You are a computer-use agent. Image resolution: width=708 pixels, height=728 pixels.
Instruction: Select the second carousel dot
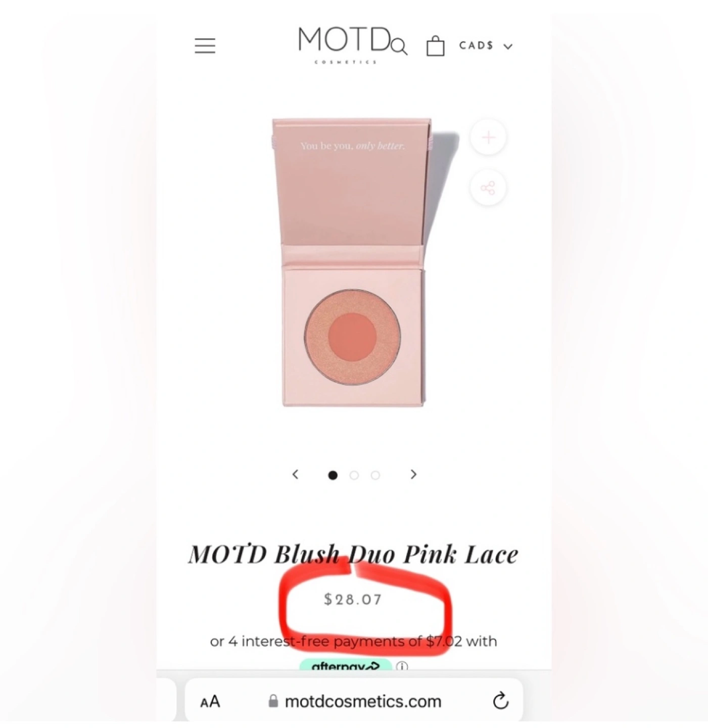354,475
